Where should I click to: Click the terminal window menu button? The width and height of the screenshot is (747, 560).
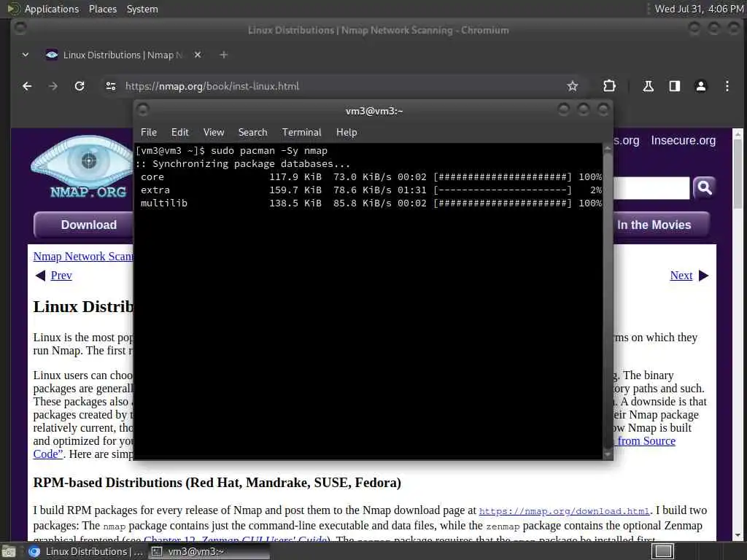click(x=143, y=110)
